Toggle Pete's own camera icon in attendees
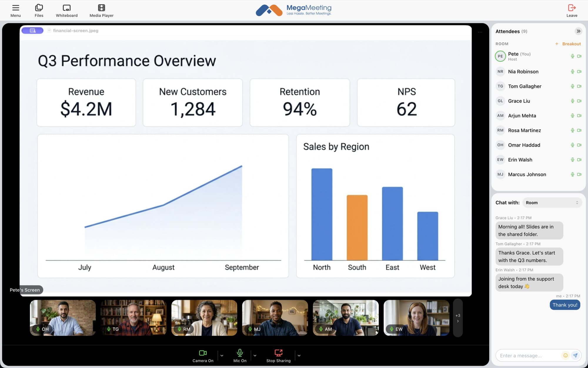The height and width of the screenshot is (368, 588). point(579,56)
